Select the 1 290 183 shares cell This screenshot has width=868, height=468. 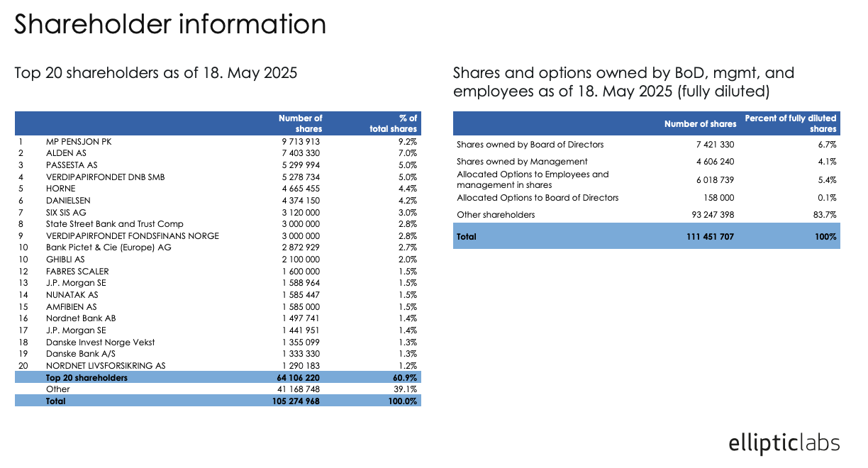pos(301,366)
